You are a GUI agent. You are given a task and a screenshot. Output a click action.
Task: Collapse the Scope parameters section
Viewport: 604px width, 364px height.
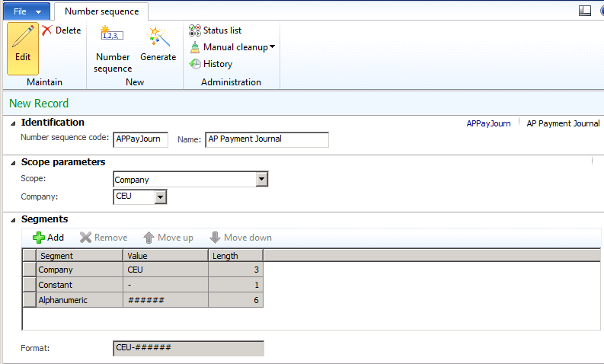(13, 162)
